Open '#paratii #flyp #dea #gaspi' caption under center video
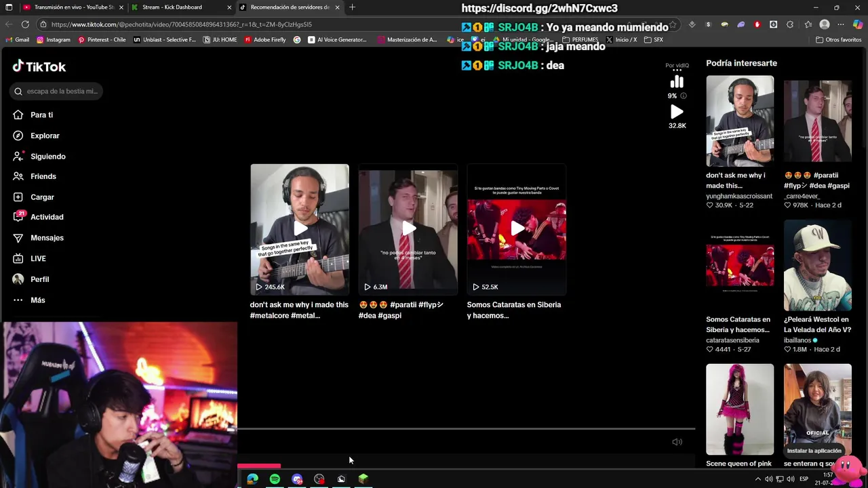868x488 pixels. click(401, 310)
